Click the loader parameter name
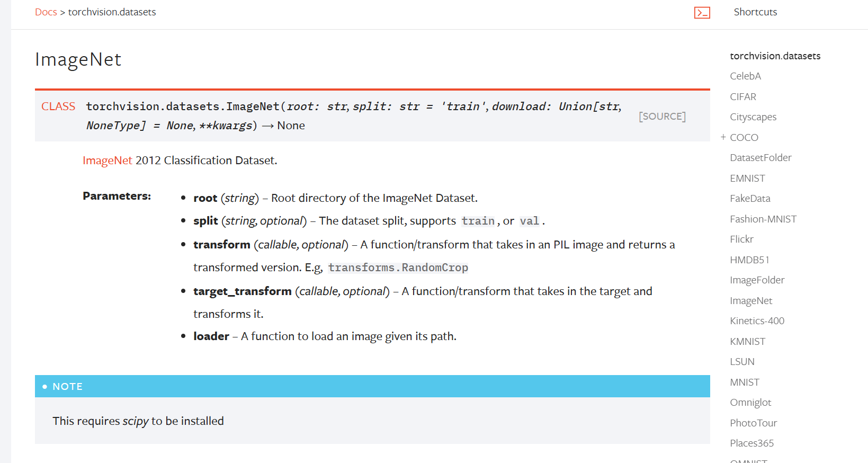 211,336
